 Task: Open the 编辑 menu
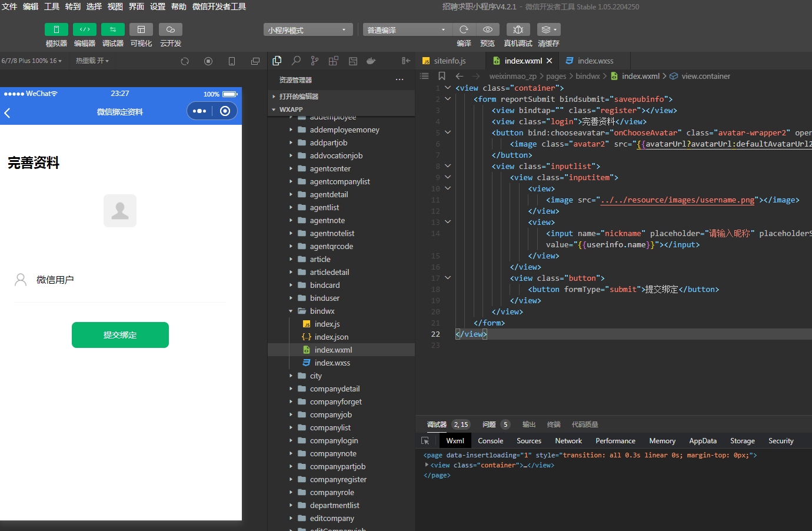point(31,6)
